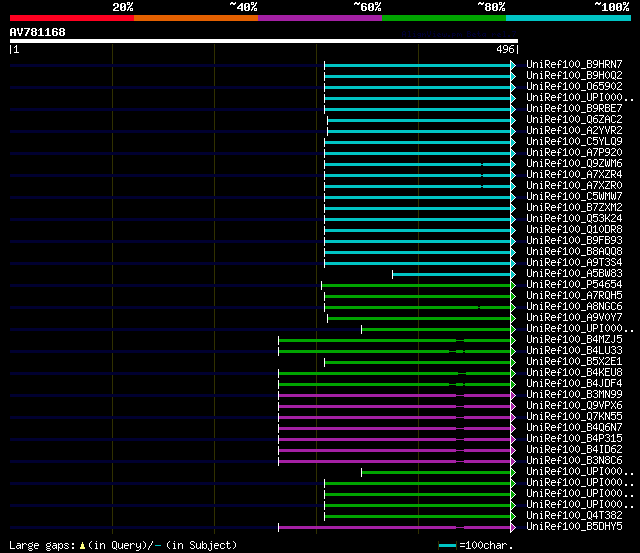The image size is (640, 553).
Task: Click the green alignment bar for Q4T382
Action: 418,517
